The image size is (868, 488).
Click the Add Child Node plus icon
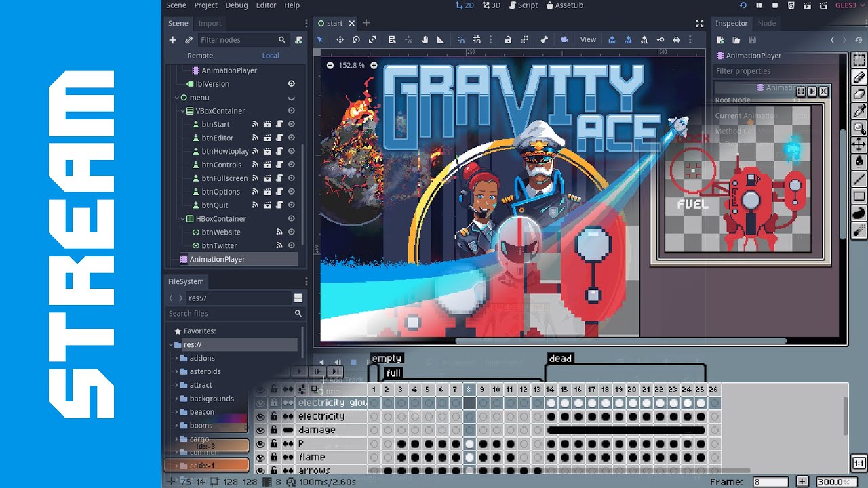point(173,40)
